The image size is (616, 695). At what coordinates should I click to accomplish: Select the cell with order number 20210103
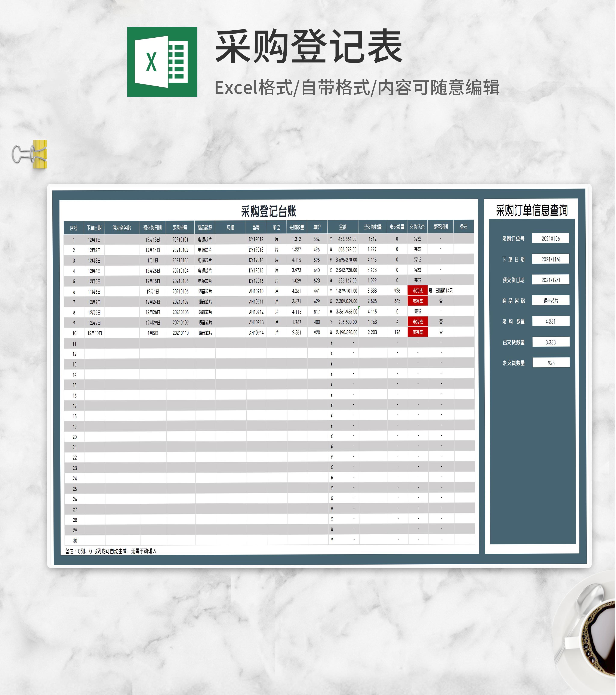pos(181,260)
